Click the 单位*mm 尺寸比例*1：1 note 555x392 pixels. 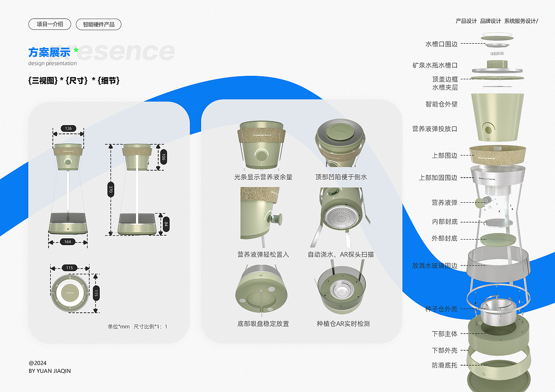click(x=137, y=327)
